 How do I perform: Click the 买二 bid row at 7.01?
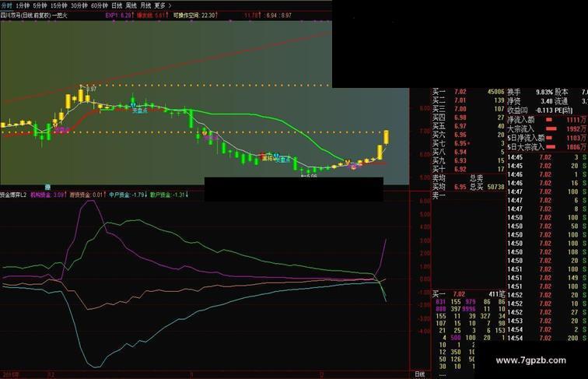(468, 100)
